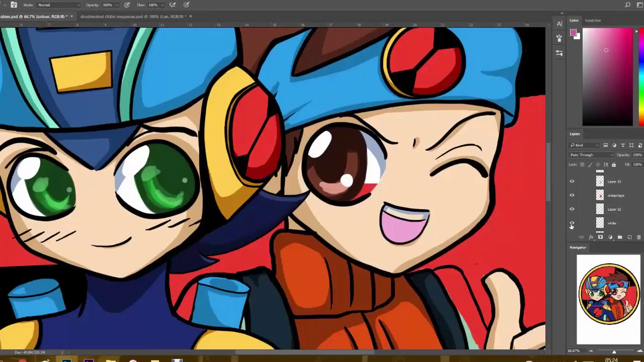The width and height of the screenshot is (644, 362).
Task: Select the Layer 51 name text
Action: 614,182
